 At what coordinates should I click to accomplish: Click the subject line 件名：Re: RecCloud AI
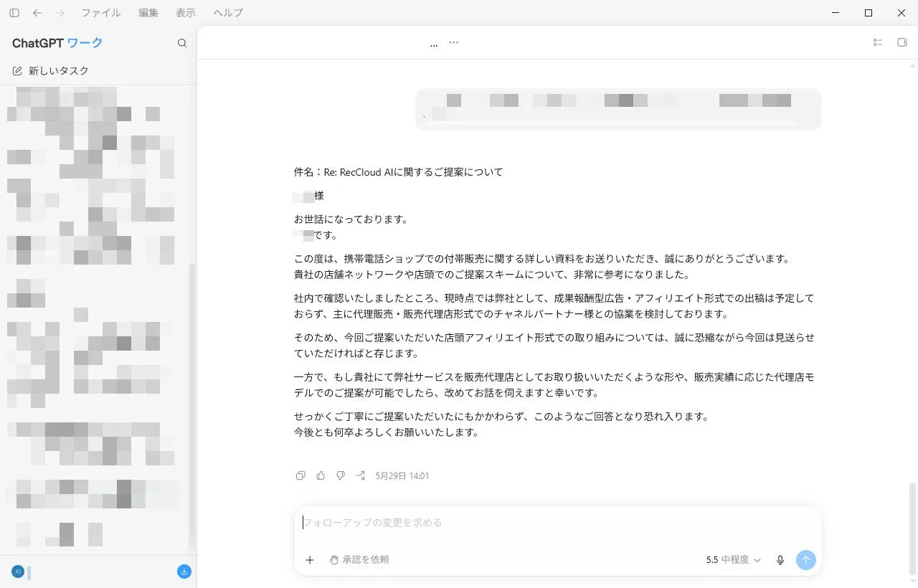(x=398, y=172)
